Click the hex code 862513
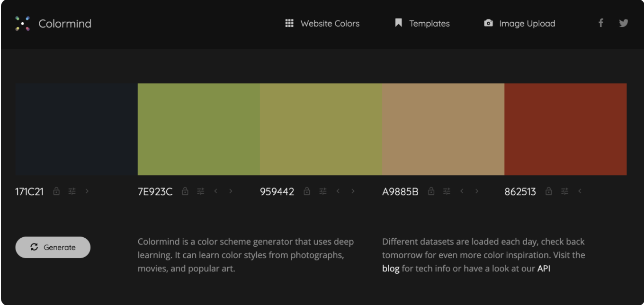 pyautogui.click(x=520, y=192)
